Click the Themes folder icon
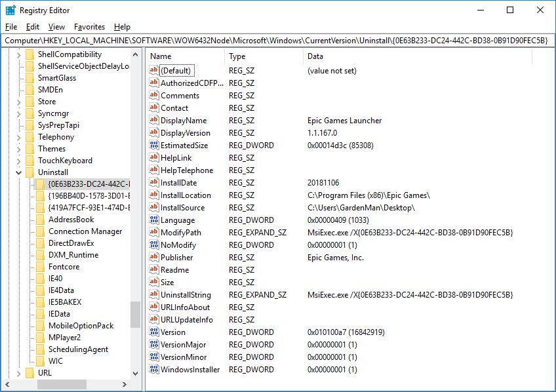 tap(30, 149)
